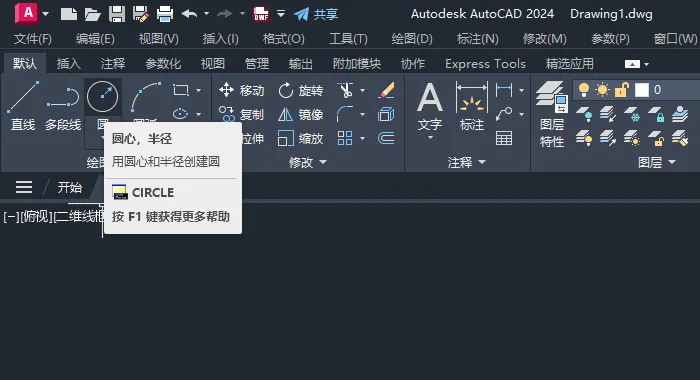Expand the Annotation (注释) panel
The height and width of the screenshot is (380, 700).
(x=467, y=162)
